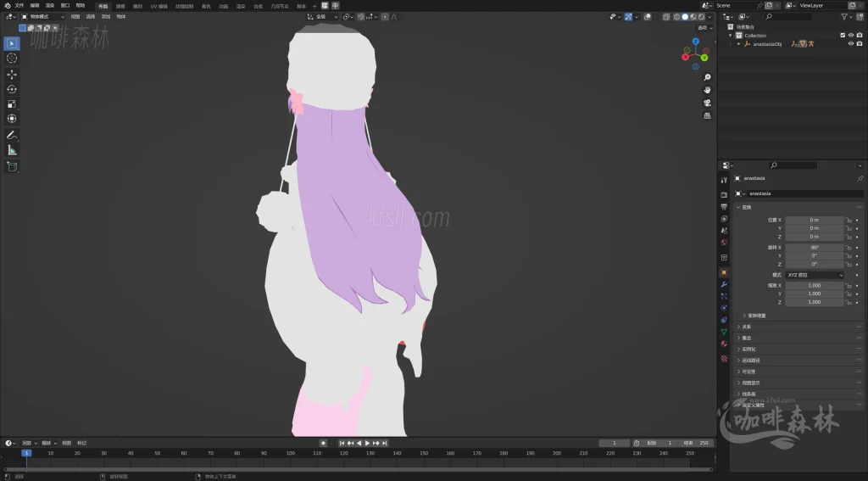Toggle lock for Rotation X
Screen dimensions: 868x481
[849, 248]
